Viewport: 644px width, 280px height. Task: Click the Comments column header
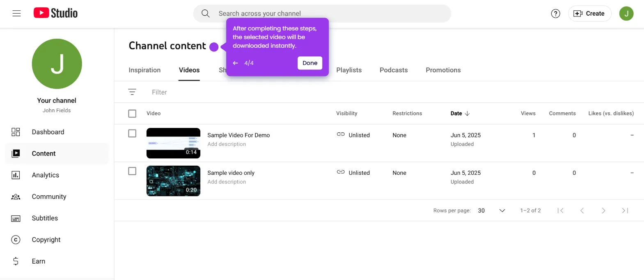click(x=562, y=113)
